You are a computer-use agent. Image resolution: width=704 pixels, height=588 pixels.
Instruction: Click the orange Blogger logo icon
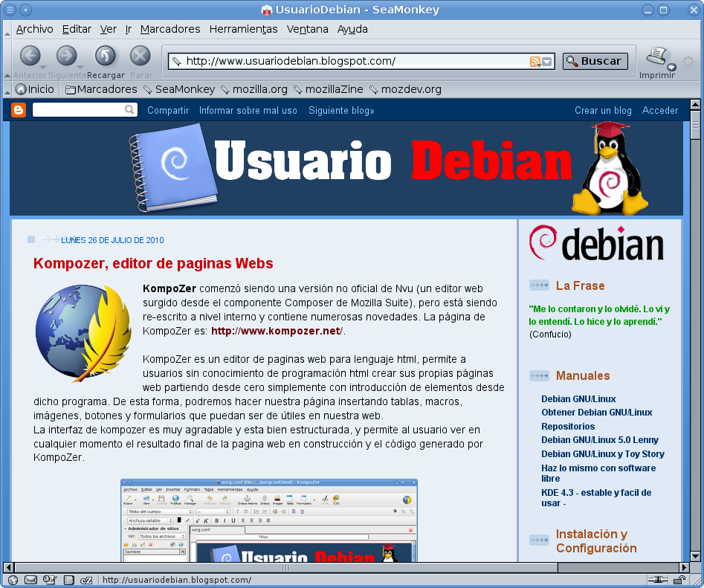[x=19, y=110]
